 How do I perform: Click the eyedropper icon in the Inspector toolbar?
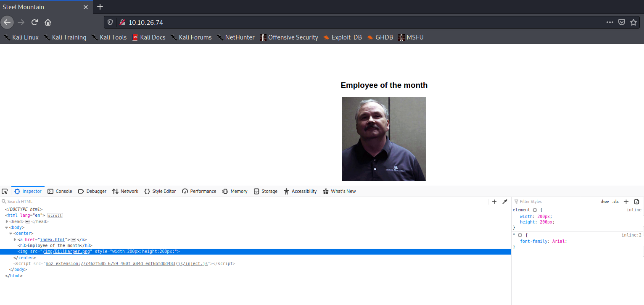505,202
